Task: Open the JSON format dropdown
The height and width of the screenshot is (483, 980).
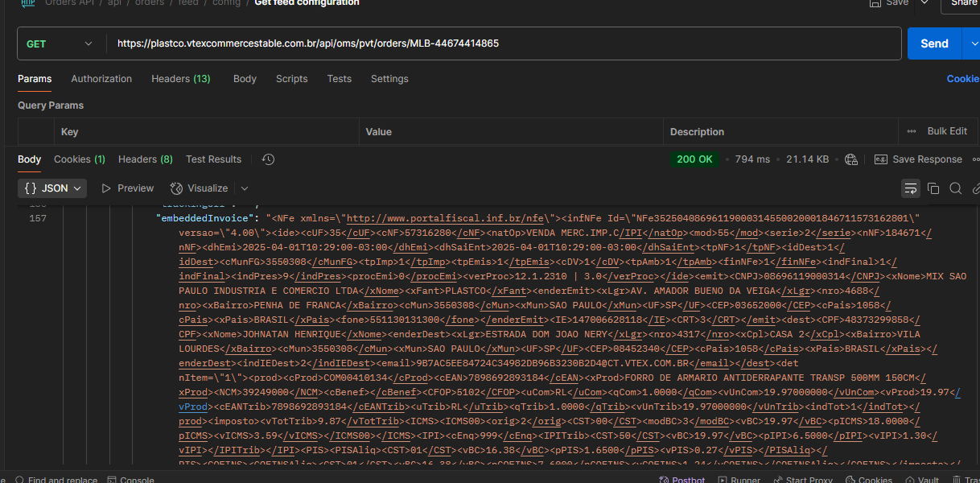Action: click(x=53, y=188)
